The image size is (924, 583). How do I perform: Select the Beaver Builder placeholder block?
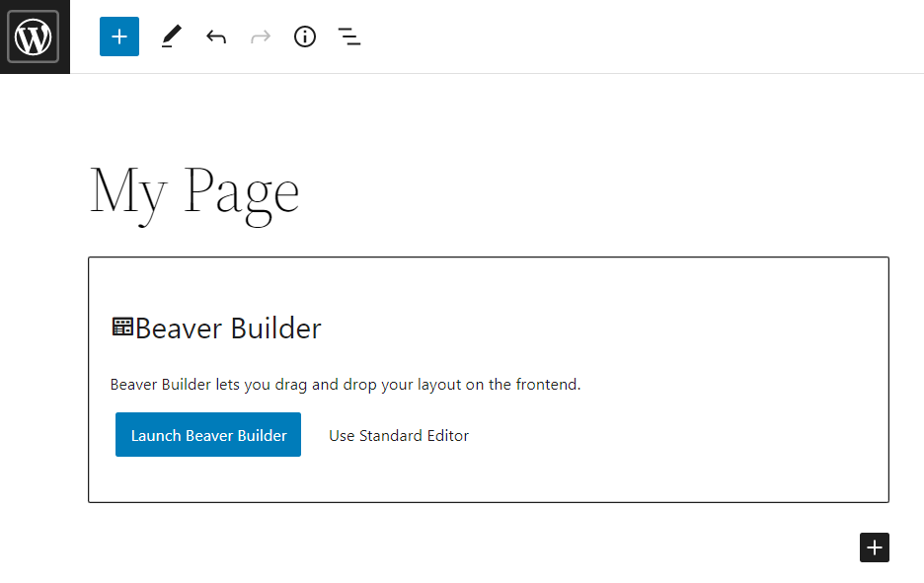(x=489, y=379)
